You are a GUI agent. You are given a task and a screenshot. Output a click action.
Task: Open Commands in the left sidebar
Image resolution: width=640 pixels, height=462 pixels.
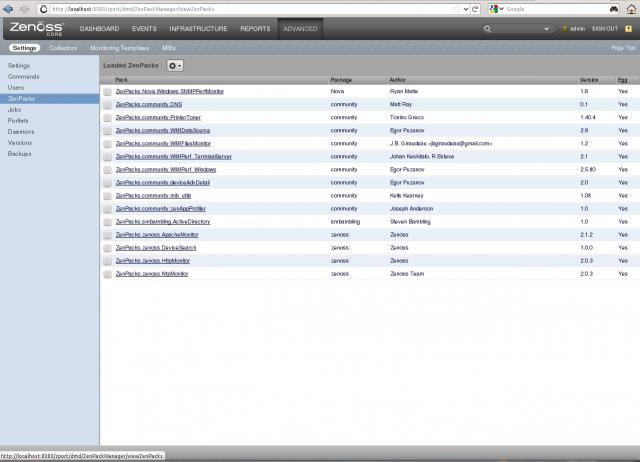pyautogui.click(x=24, y=77)
